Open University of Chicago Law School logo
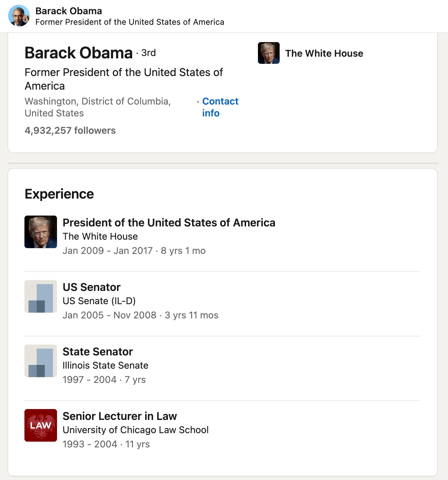The height and width of the screenshot is (480, 448). (x=41, y=425)
